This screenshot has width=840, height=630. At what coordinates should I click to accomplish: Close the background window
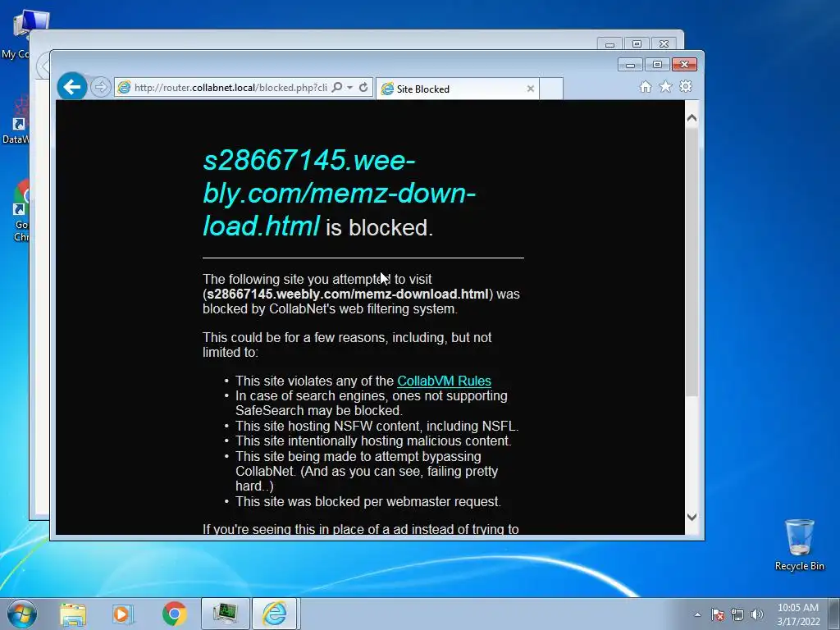coord(664,44)
